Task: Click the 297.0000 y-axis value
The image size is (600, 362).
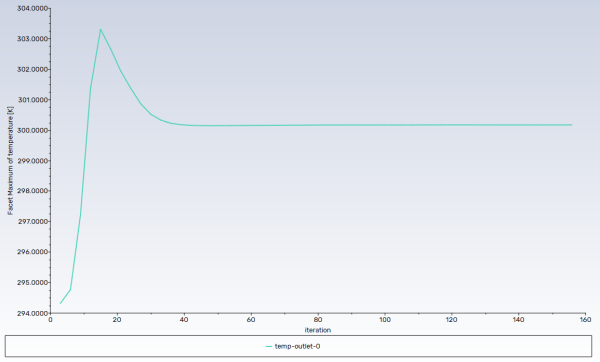Action: point(33,222)
